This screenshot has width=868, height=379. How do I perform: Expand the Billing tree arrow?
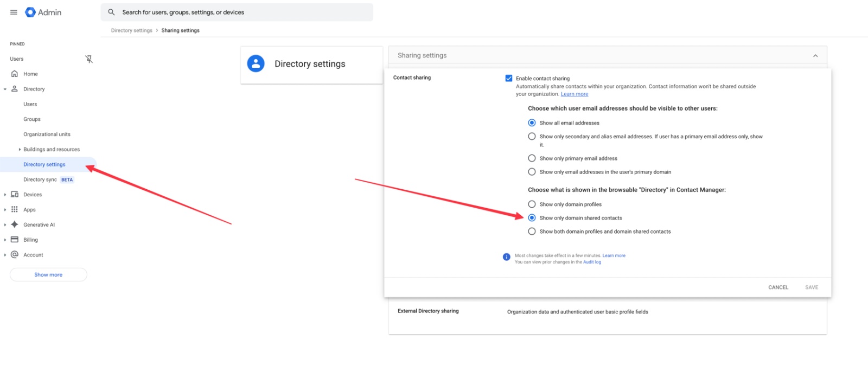click(5, 240)
